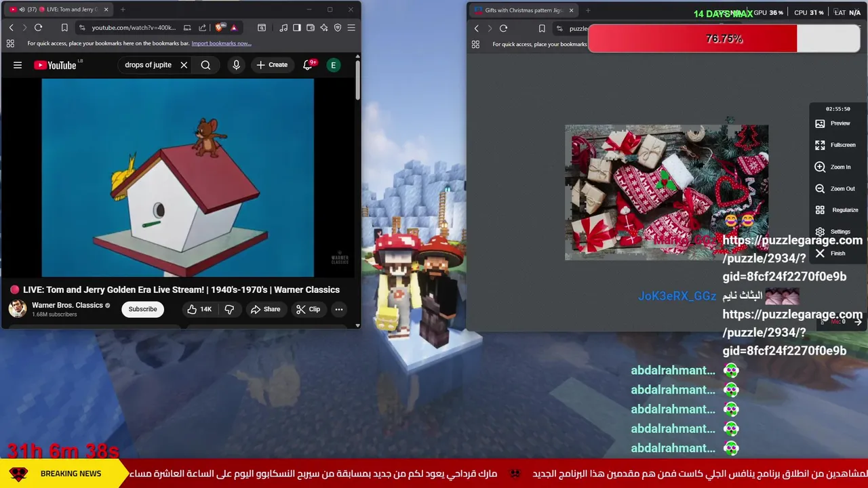This screenshot has height=488, width=868.
Task: Start voice search with the microphone
Action: click(x=236, y=65)
